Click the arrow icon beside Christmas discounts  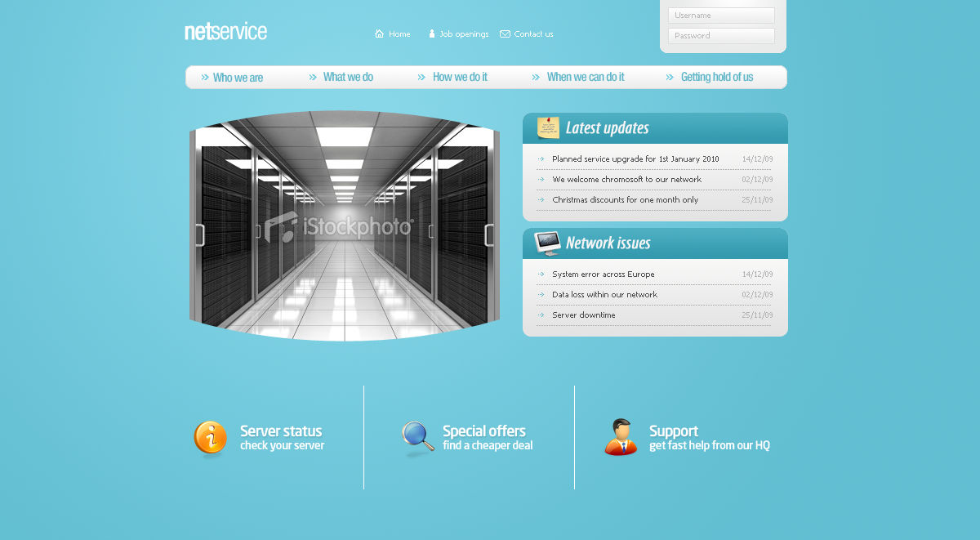click(541, 200)
